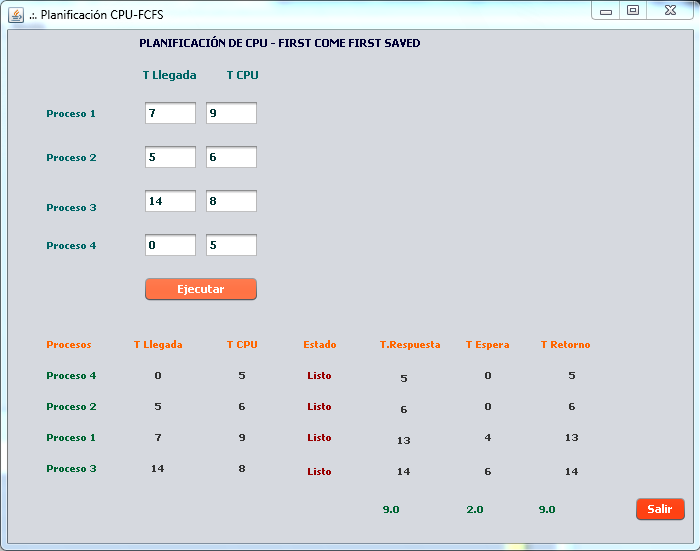Click Proceso 4 in the results table
Screen dimensions: 700x551
click(71, 376)
